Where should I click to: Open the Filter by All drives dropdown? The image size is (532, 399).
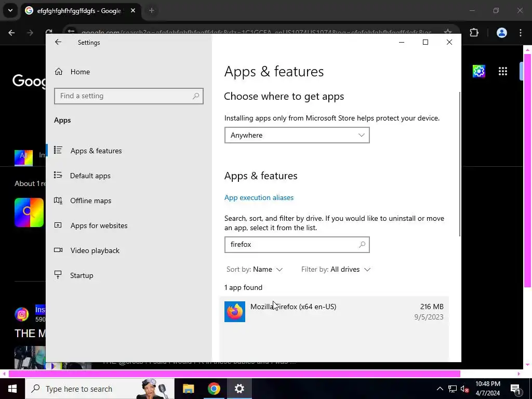336,270
